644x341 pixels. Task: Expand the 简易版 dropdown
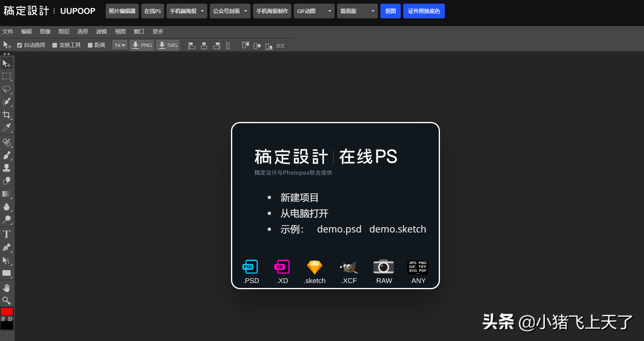pos(358,11)
